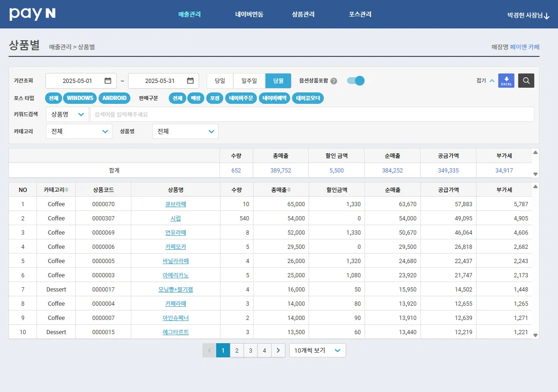Select the 일주일 period button

[249, 81]
